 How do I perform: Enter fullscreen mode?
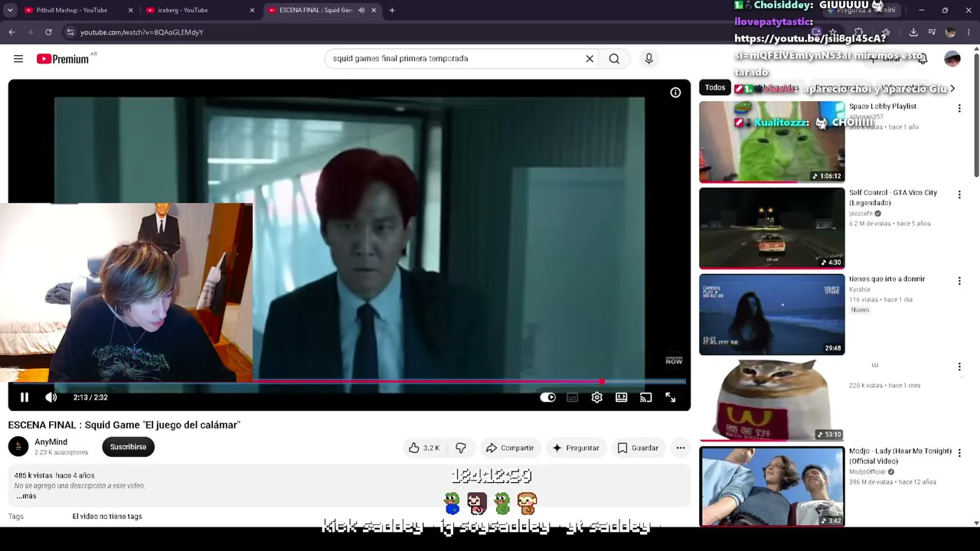(670, 397)
